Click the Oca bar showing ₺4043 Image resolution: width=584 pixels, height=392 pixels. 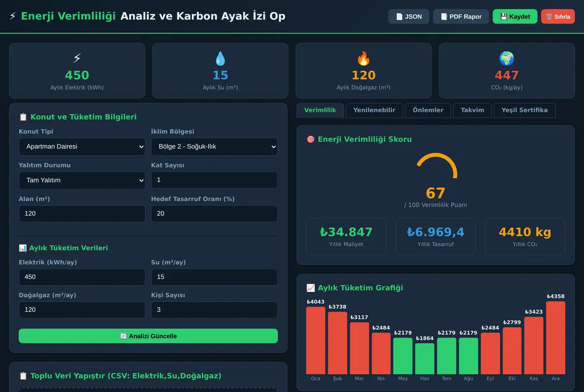(x=315, y=340)
